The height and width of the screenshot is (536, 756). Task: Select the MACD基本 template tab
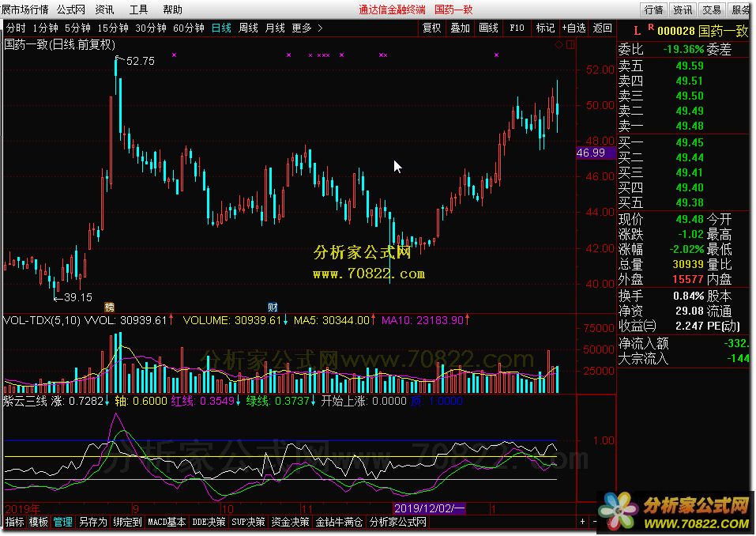click(167, 522)
